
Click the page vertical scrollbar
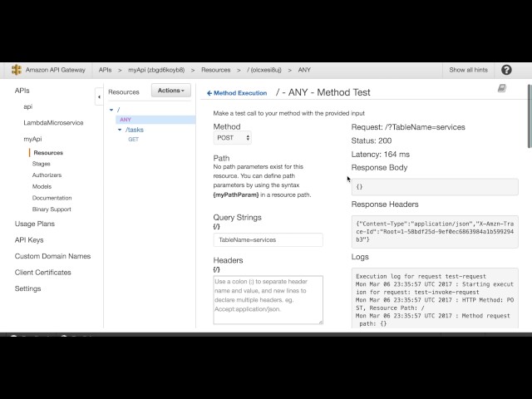click(530, 116)
